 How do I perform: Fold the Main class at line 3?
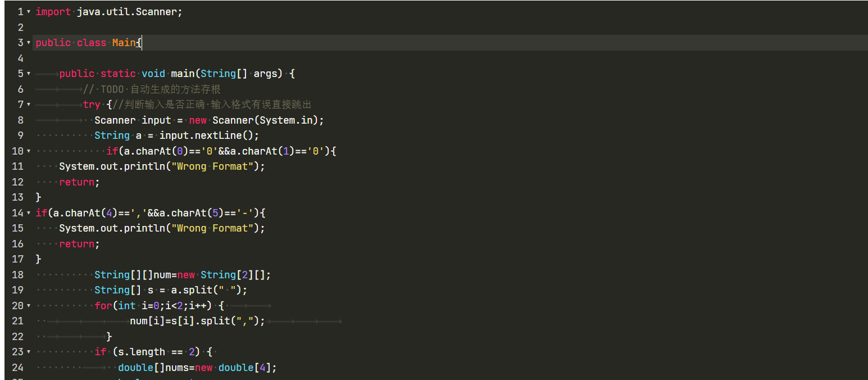(x=29, y=43)
